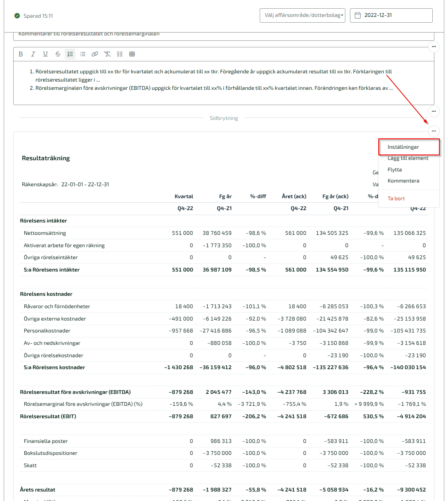Screen dimensions: 448x501
Task: Toggle the numbered list button
Action: tap(70, 54)
